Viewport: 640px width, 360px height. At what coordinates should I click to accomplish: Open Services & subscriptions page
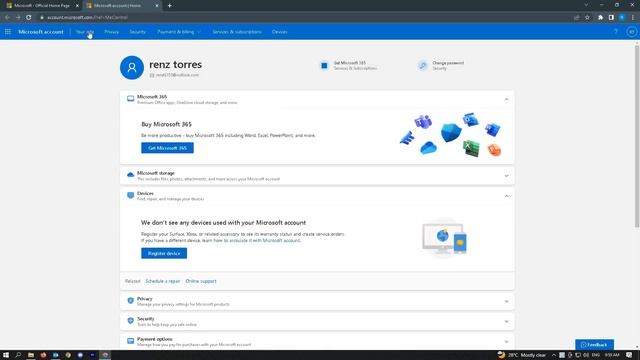click(x=237, y=32)
